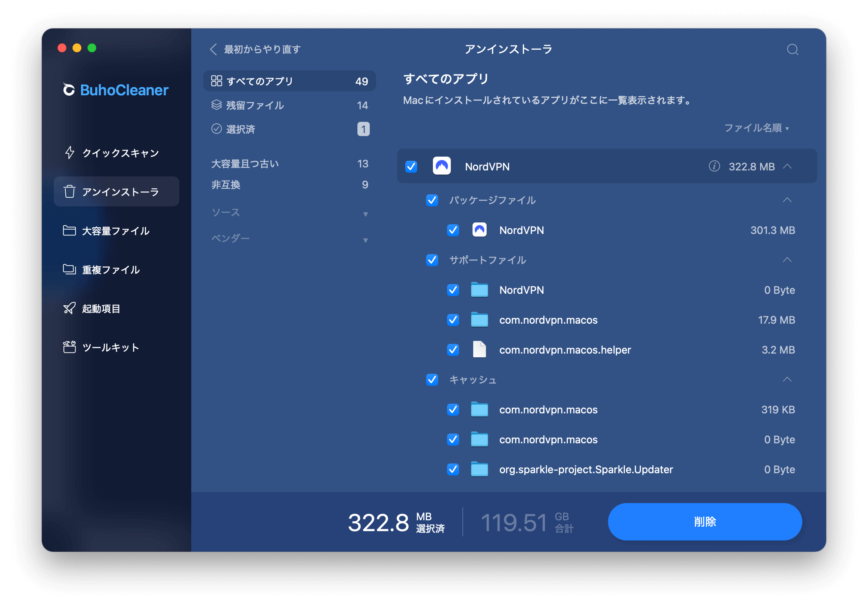Collapse the サポートファイル section chevron
868x607 pixels.
point(787,260)
